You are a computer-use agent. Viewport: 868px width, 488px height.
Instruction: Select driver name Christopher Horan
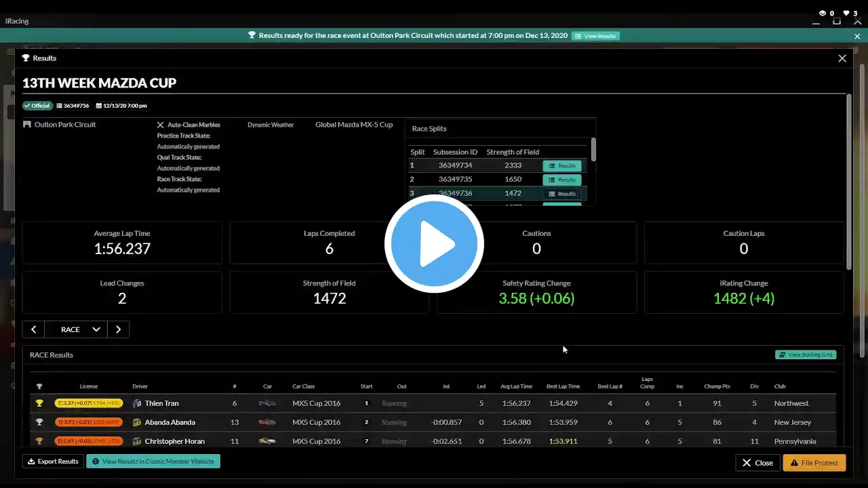(174, 441)
